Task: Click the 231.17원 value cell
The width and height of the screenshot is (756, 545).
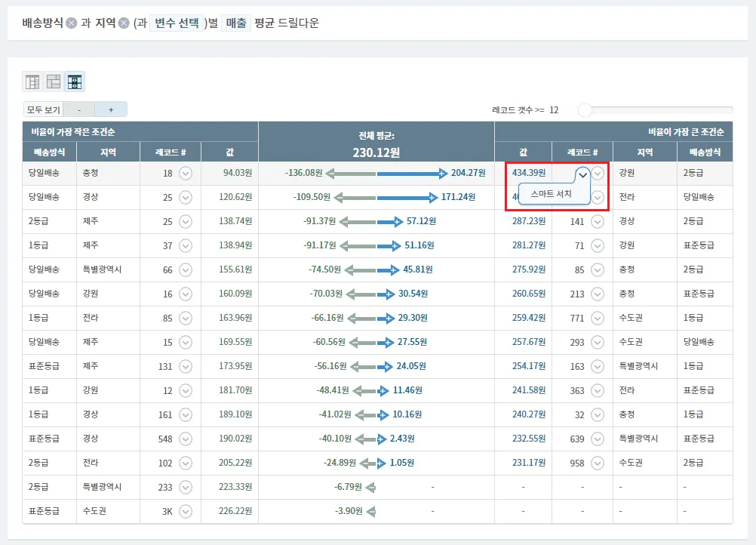Action: click(529, 462)
